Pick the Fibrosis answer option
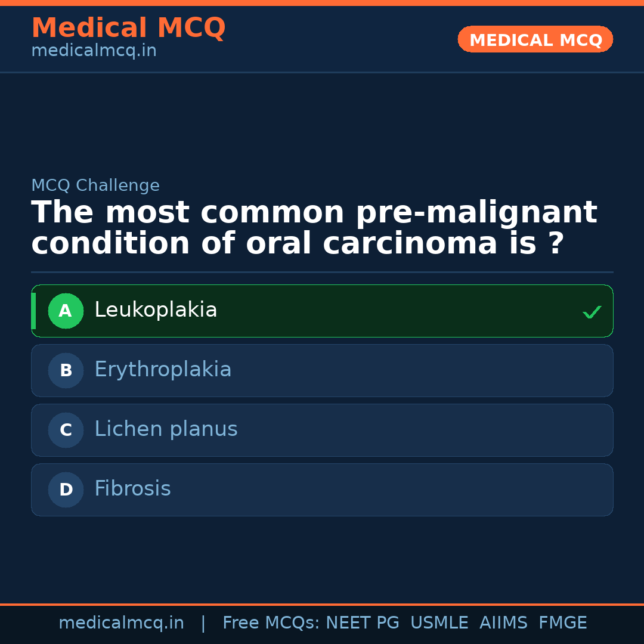This screenshot has width=644, height=644. (x=322, y=490)
